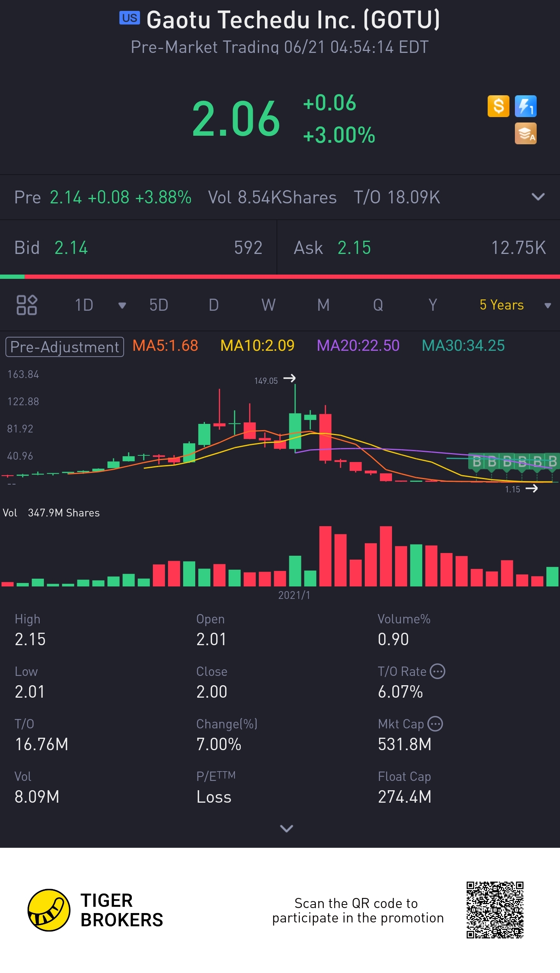Tap arrow beside the 149.05 high marker

coord(289,378)
